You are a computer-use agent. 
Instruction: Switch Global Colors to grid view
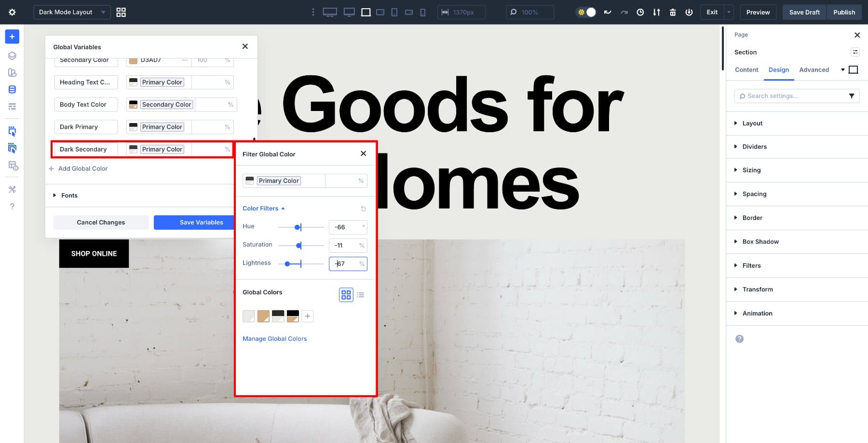tap(346, 295)
